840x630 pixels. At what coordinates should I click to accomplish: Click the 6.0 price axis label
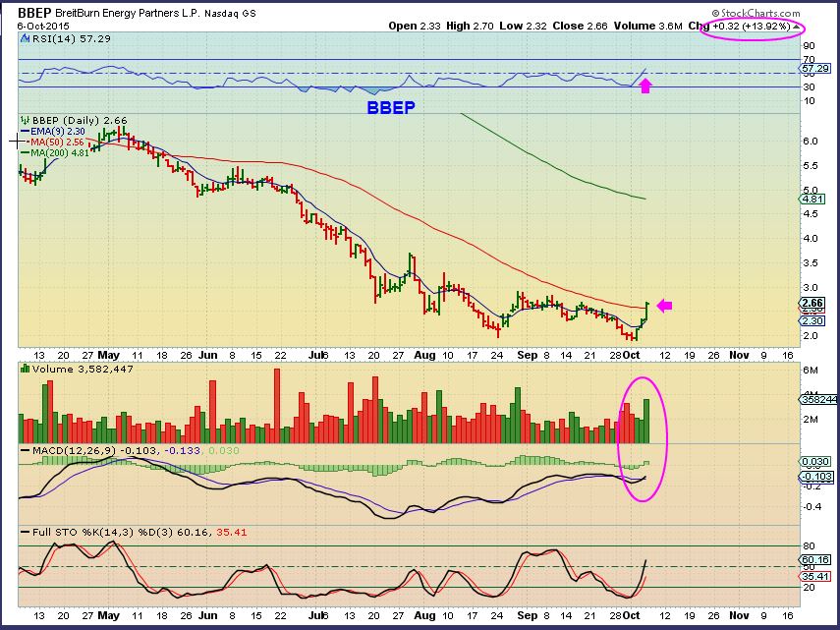click(811, 141)
